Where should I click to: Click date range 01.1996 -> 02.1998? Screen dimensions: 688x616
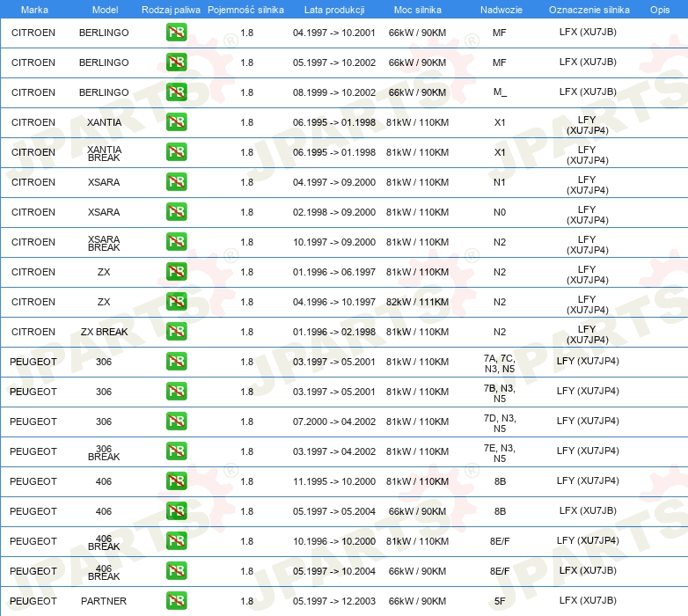[334, 332]
